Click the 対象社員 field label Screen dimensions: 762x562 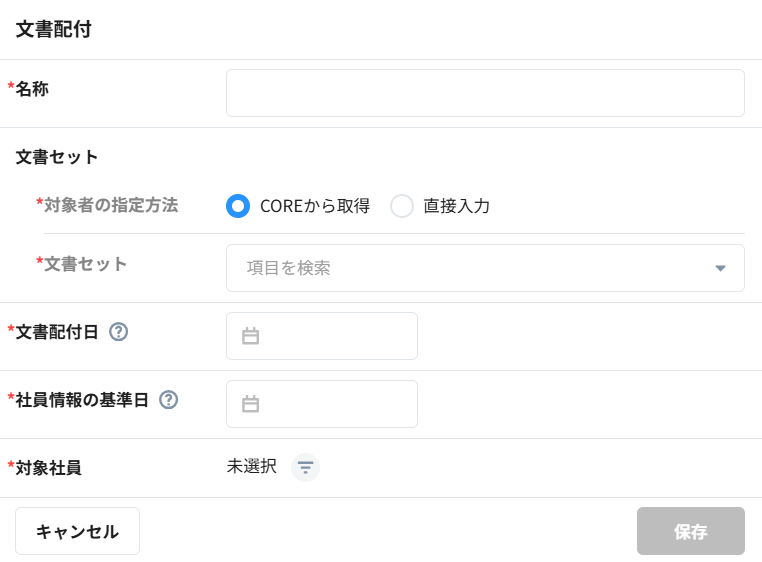[x=48, y=467]
